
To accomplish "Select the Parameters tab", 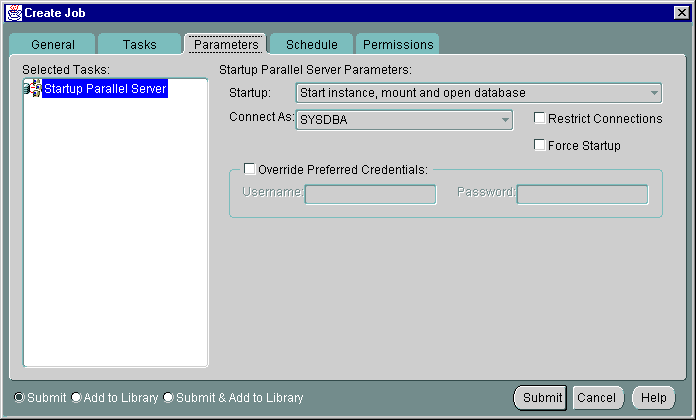I will click(x=226, y=45).
